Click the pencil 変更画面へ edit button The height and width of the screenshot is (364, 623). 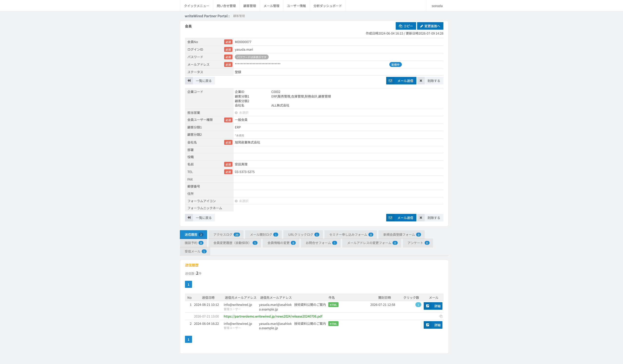tap(430, 26)
